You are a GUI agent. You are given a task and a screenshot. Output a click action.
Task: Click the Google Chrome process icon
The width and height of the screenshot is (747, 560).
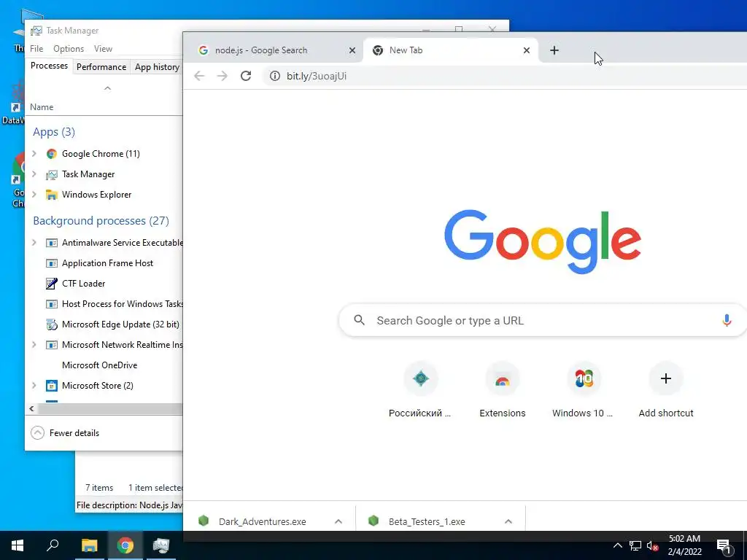tap(52, 154)
